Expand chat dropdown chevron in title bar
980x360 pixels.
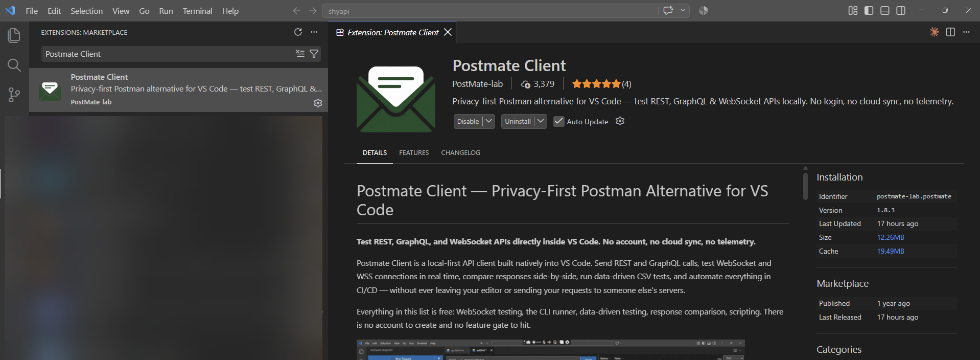tap(683, 10)
